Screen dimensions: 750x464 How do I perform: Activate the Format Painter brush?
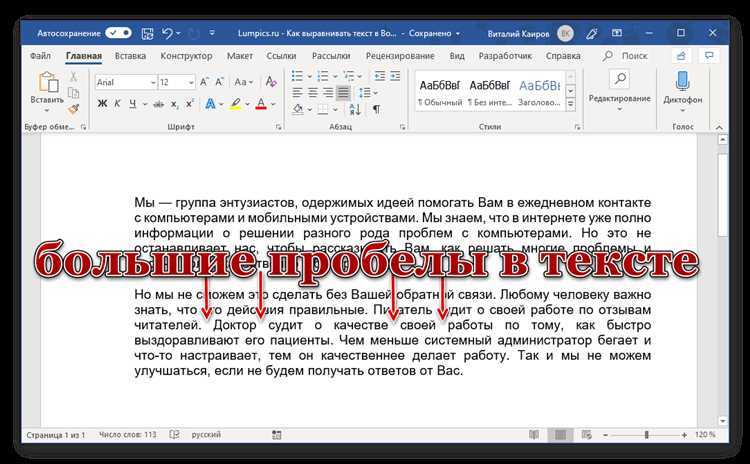tap(73, 109)
